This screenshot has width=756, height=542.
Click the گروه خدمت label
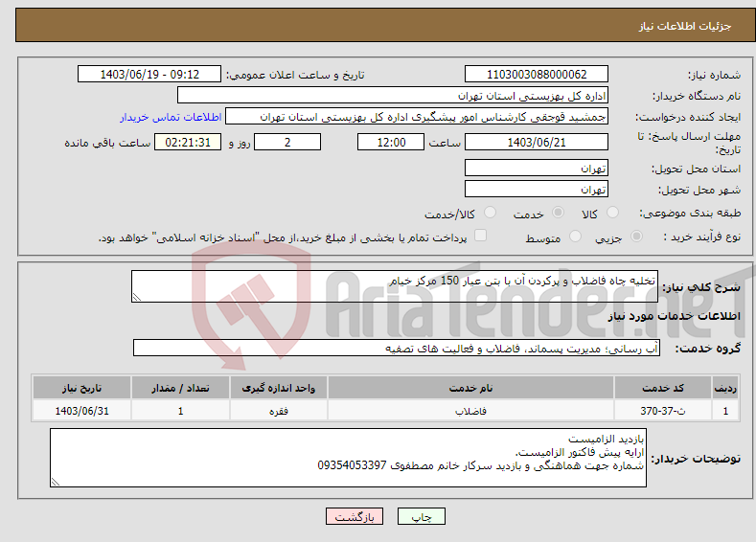coord(708,349)
